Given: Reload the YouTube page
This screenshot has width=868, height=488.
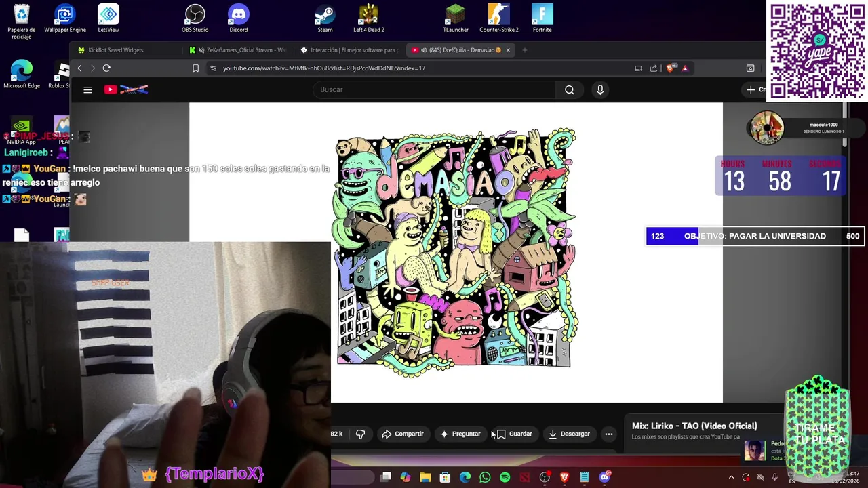Looking at the screenshot, I should click(x=106, y=68).
